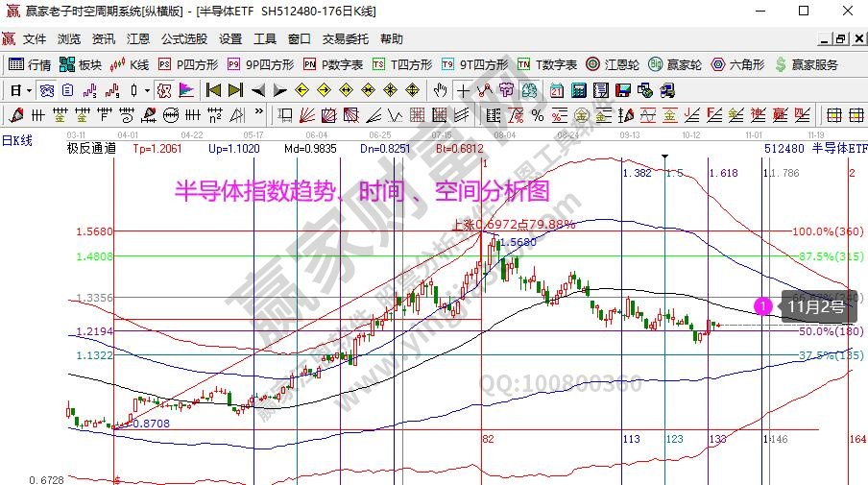
Task: Select the magenta marker 1 on chart
Action: point(762,306)
